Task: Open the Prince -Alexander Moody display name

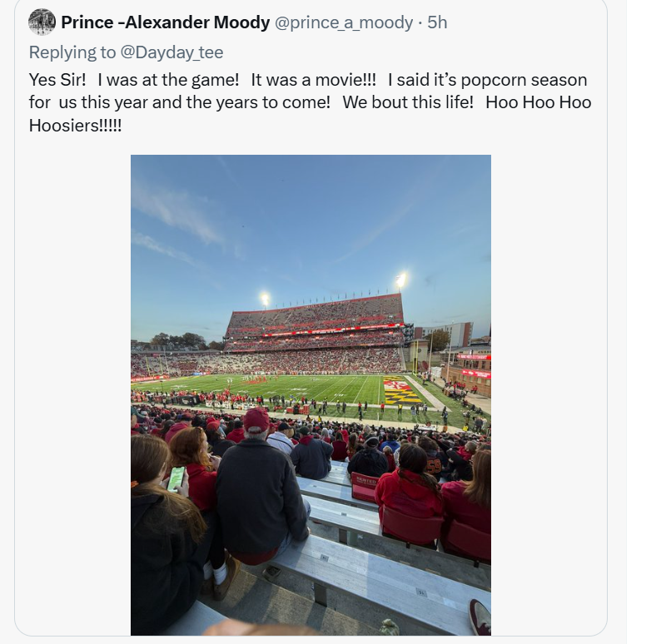Action: pos(165,22)
